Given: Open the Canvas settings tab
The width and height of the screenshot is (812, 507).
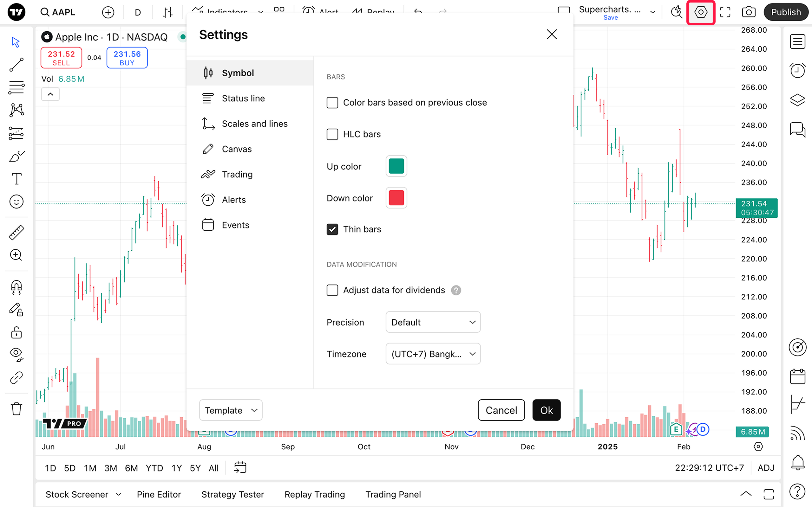Looking at the screenshot, I should tap(237, 149).
